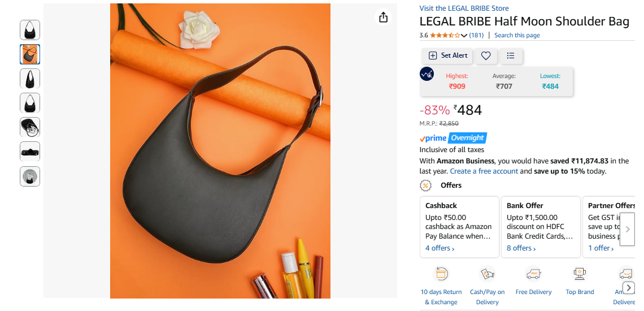This screenshot has width=644, height=311.
Task: Open the 181 ratings link
Action: 476,36
